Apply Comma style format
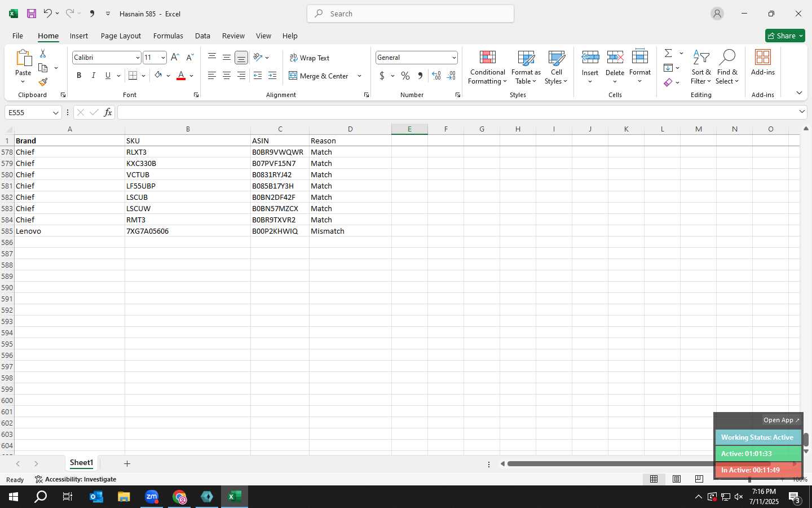Image resolution: width=812 pixels, height=508 pixels. tap(420, 76)
